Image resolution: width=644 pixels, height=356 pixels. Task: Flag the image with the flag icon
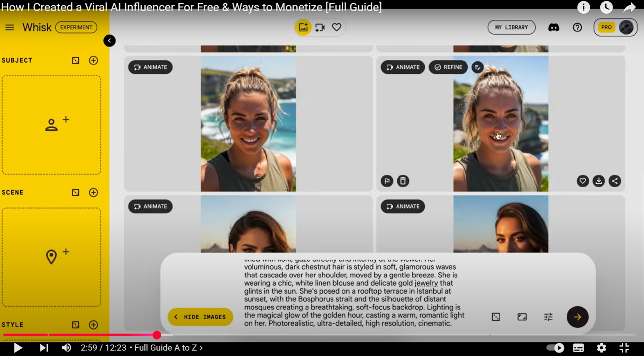[387, 181]
